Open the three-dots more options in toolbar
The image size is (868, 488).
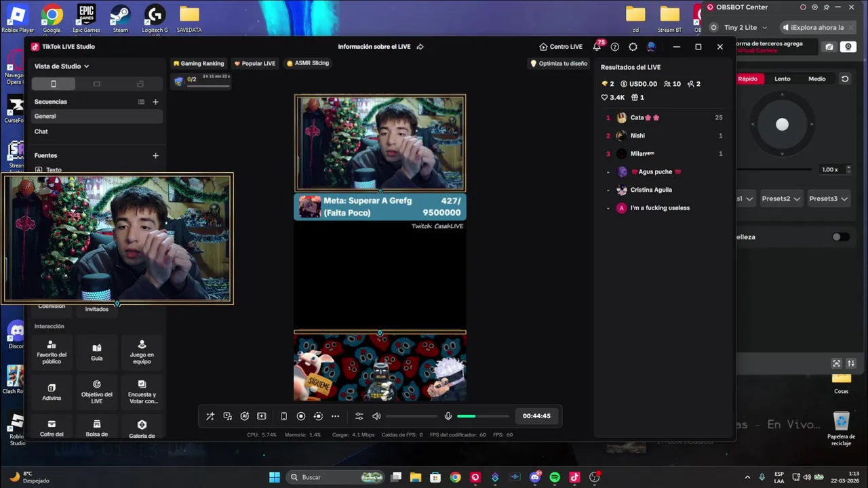tap(335, 416)
